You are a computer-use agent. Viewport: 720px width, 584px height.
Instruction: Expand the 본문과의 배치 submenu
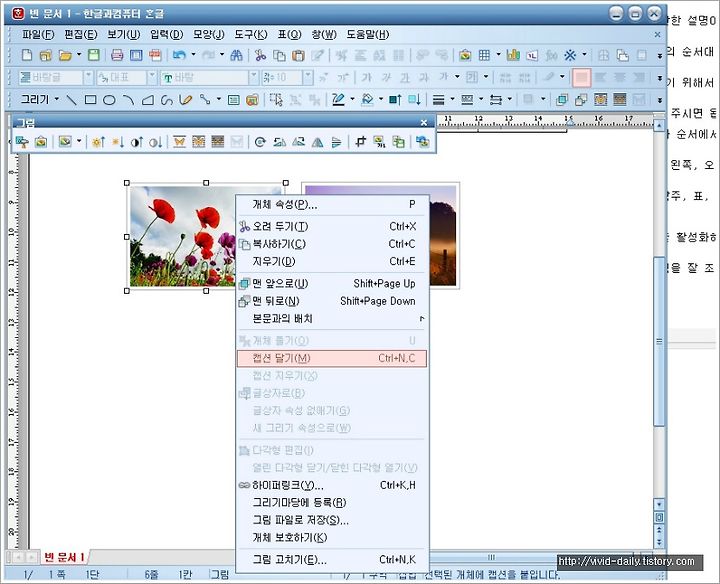tap(332, 319)
